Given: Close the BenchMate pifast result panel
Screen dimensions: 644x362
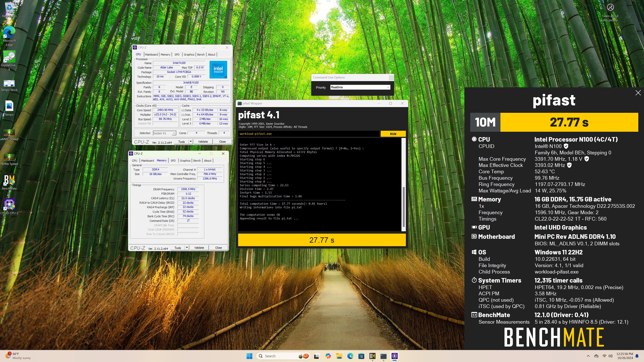Looking at the screenshot, I should [638, 93].
